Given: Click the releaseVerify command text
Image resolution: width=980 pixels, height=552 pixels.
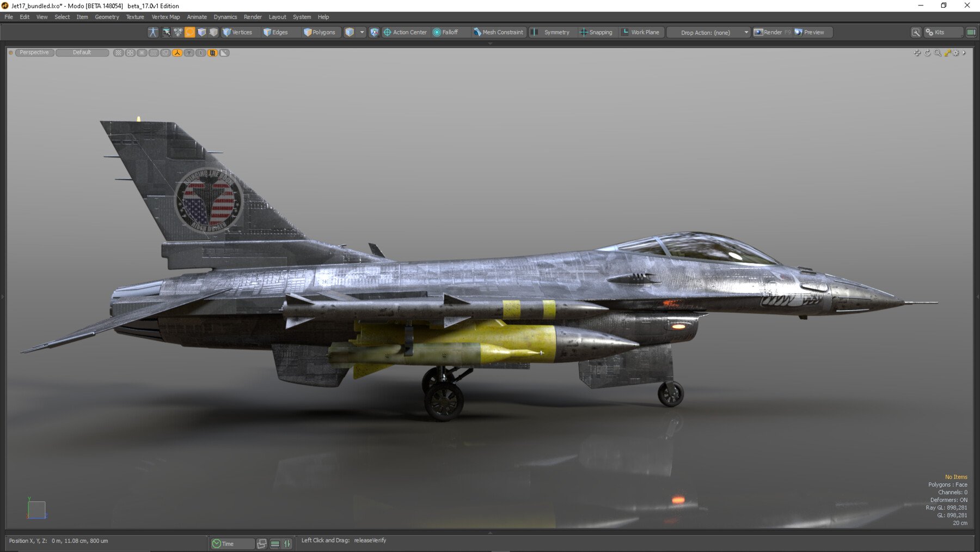Looking at the screenshot, I should 370,541.
